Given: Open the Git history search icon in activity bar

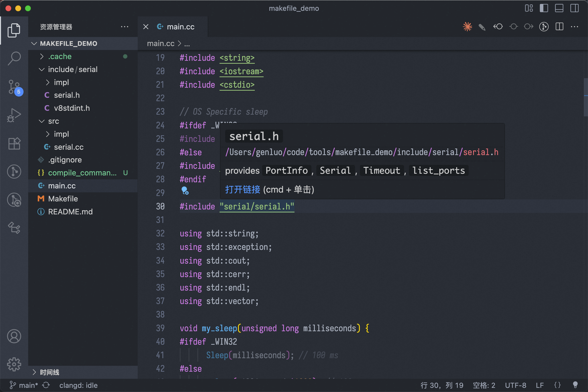Looking at the screenshot, I should 14,200.
